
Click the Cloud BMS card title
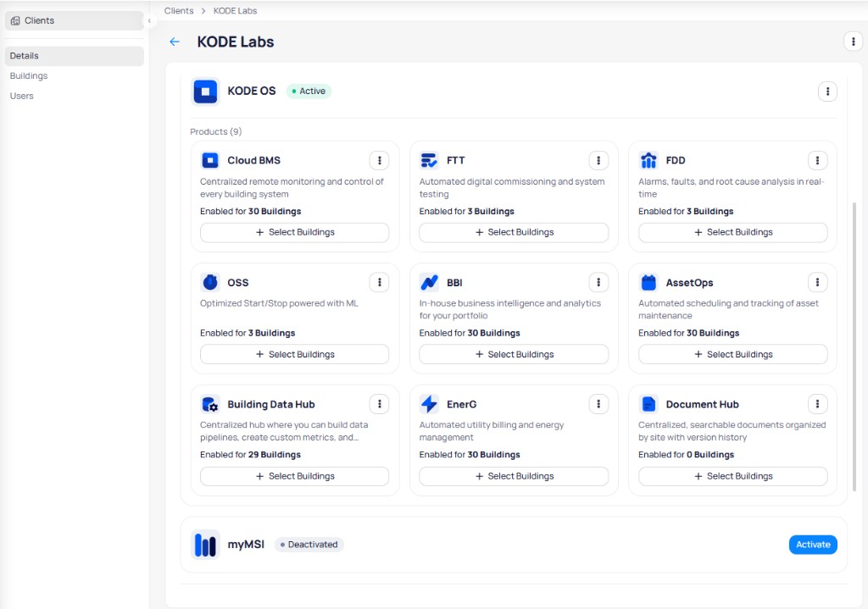tap(253, 160)
